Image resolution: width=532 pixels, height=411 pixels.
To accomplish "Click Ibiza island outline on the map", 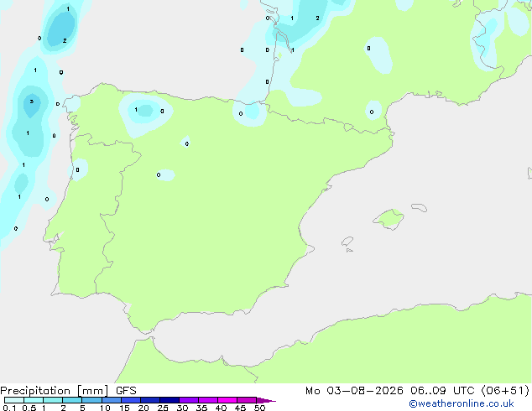I will [347, 242].
